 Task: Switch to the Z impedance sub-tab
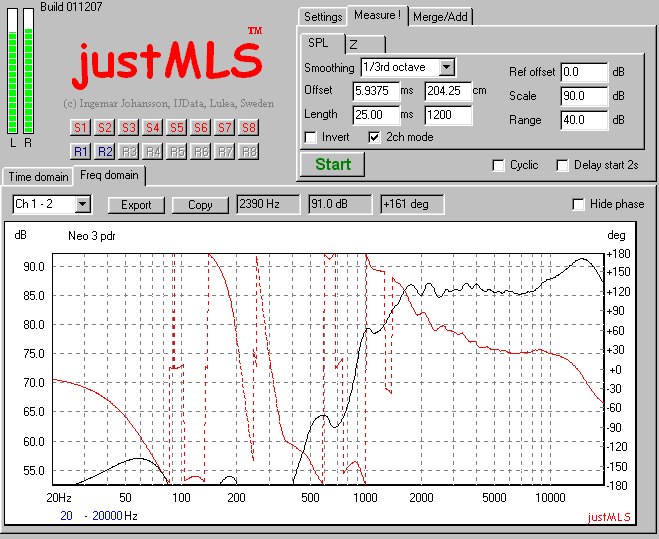tap(365, 45)
